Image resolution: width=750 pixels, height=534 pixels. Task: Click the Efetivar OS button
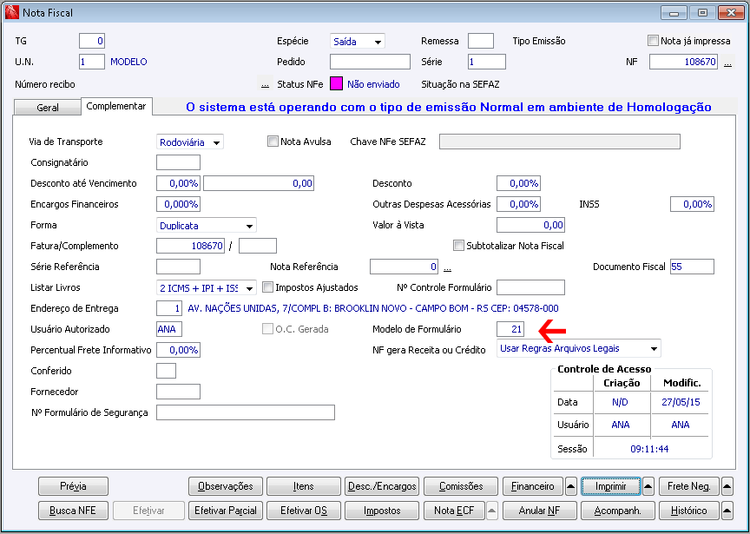coord(303,511)
